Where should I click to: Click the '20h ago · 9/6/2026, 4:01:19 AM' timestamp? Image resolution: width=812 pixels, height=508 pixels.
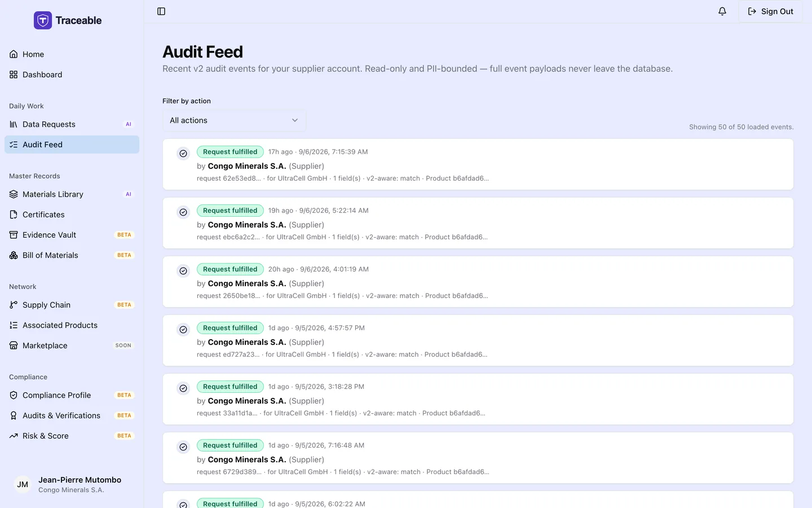coord(319,269)
